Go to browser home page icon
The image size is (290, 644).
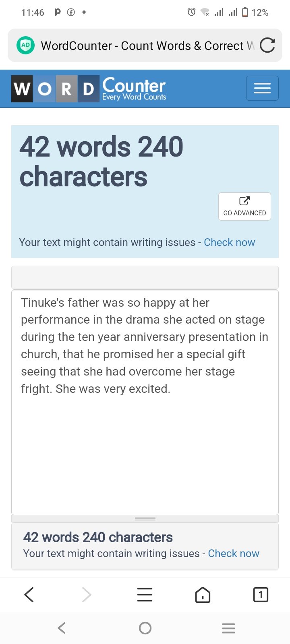(x=203, y=594)
